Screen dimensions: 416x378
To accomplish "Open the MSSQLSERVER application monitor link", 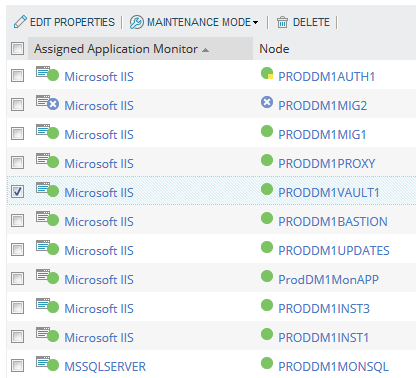I will 105,367.
